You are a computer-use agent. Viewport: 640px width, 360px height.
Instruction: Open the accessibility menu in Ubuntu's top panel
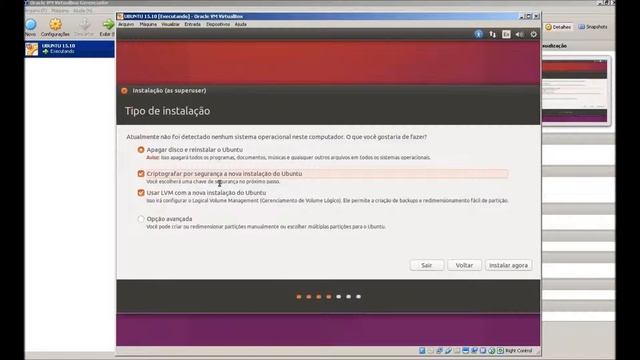pyautogui.click(x=478, y=34)
